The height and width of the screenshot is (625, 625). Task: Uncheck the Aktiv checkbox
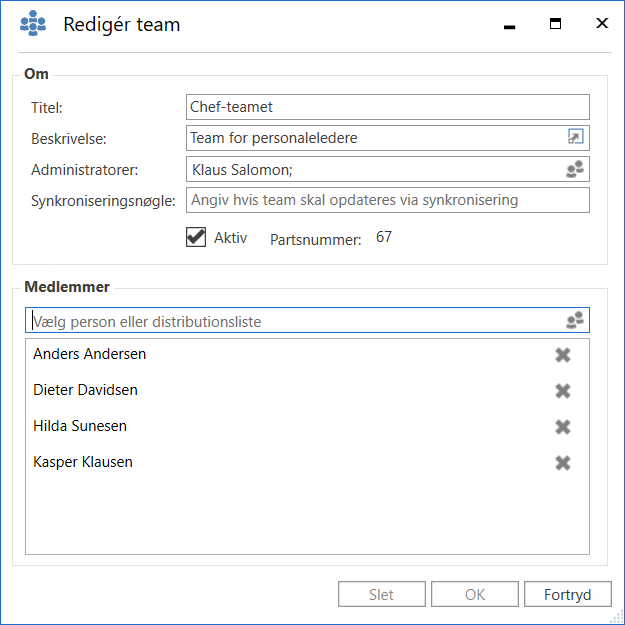coord(196,238)
